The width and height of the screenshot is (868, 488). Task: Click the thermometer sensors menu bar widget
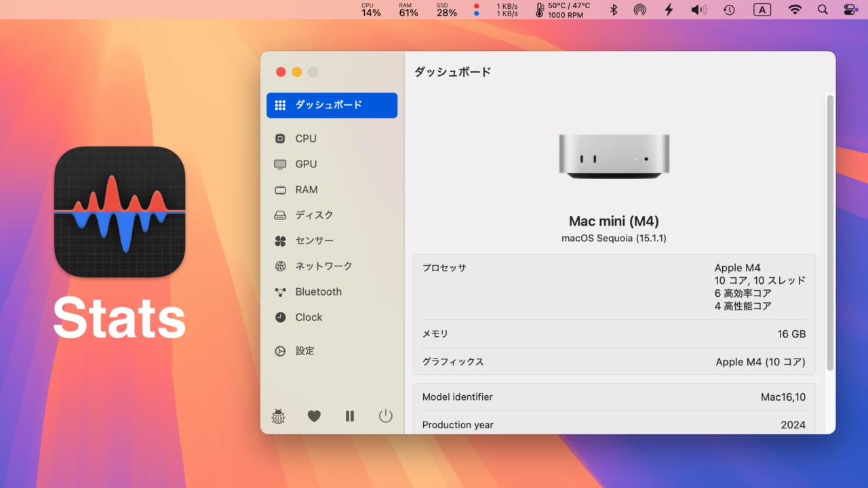[562, 9]
